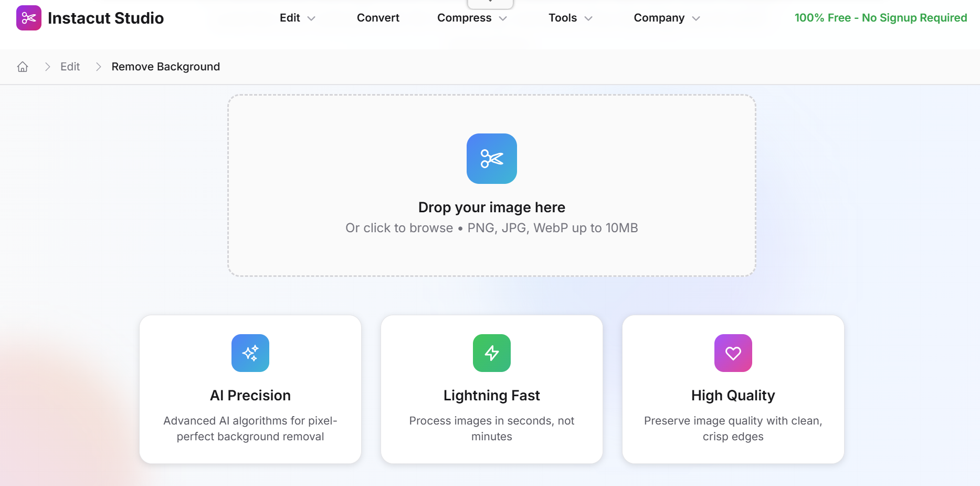This screenshot has width=980, height=486.
Task: Open the Edit menu in the top navigation
Action: (290, 17)
